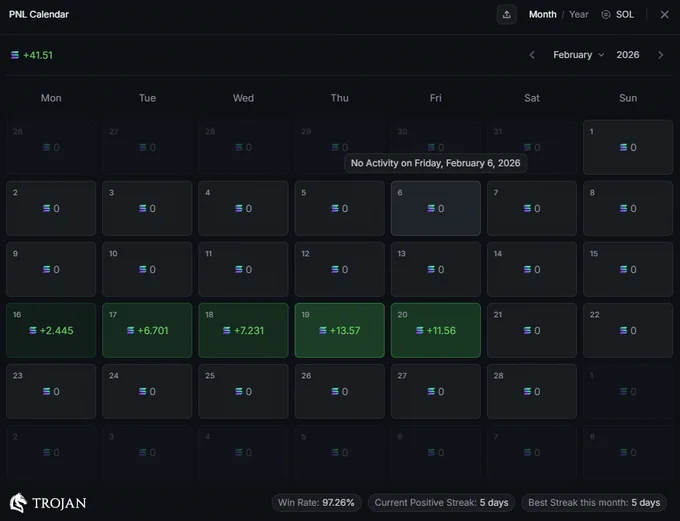
Task: Select the February 23 cell
Action: [x=51, y=391]
